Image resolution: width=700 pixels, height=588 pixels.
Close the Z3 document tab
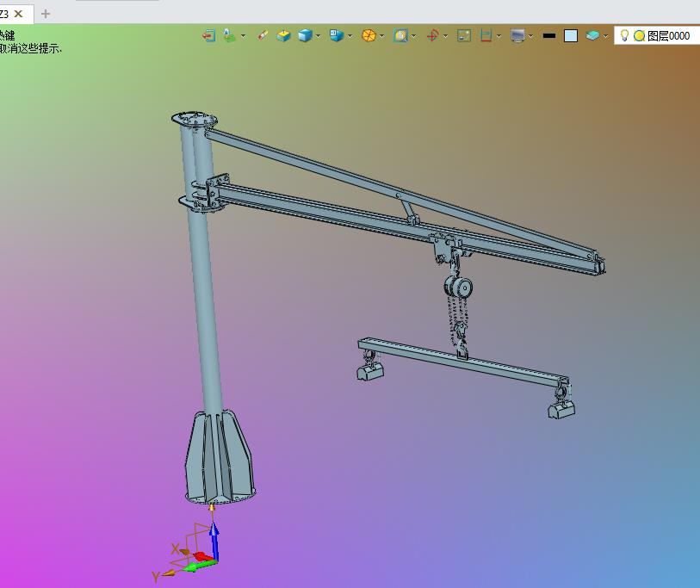(x=18, y=14)
